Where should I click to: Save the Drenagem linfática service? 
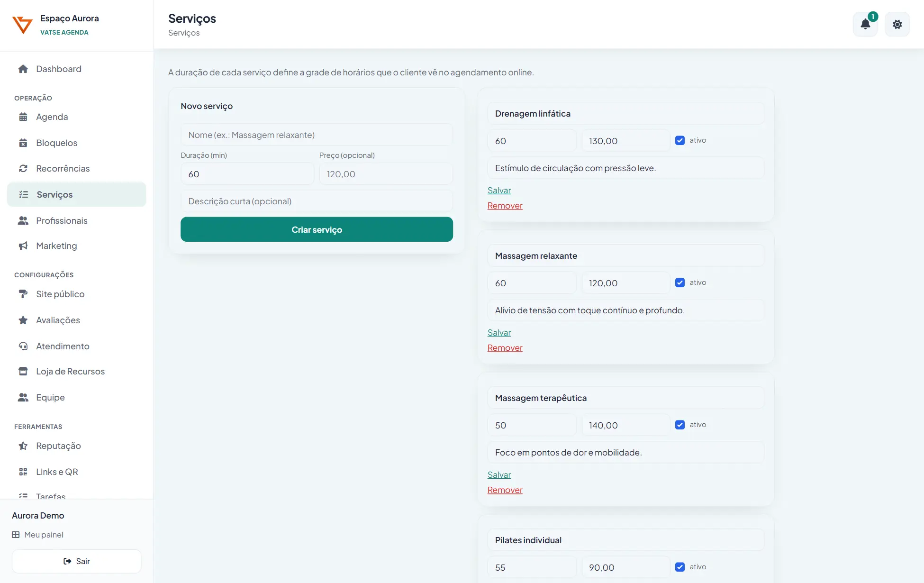[499, 191]
